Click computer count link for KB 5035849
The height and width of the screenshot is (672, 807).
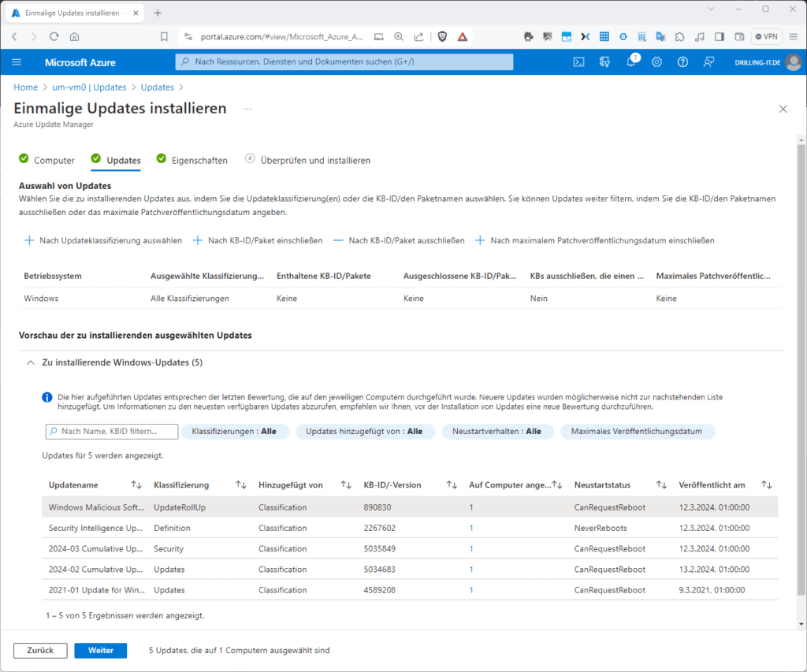tap(471, 548)
